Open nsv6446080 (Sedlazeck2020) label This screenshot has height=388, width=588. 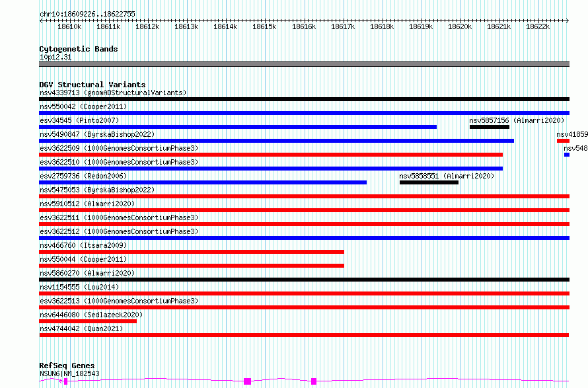pos(91,315)
